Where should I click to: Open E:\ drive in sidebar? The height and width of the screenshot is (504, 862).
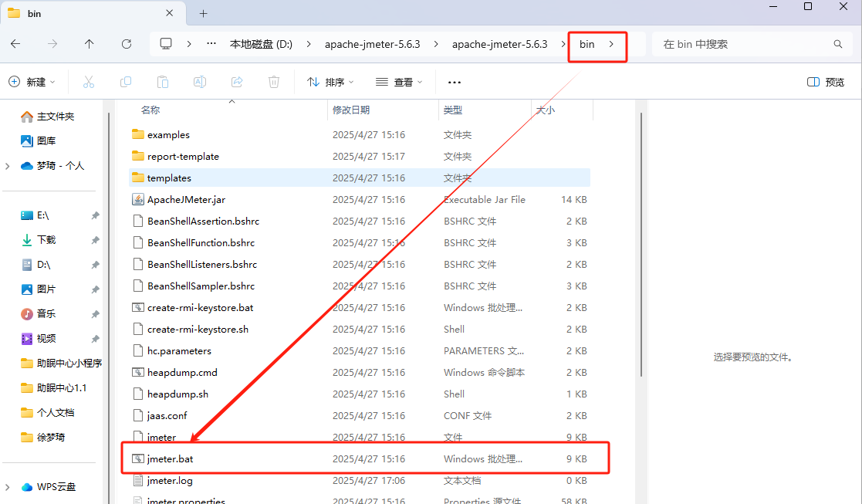(x=35, y=215)
